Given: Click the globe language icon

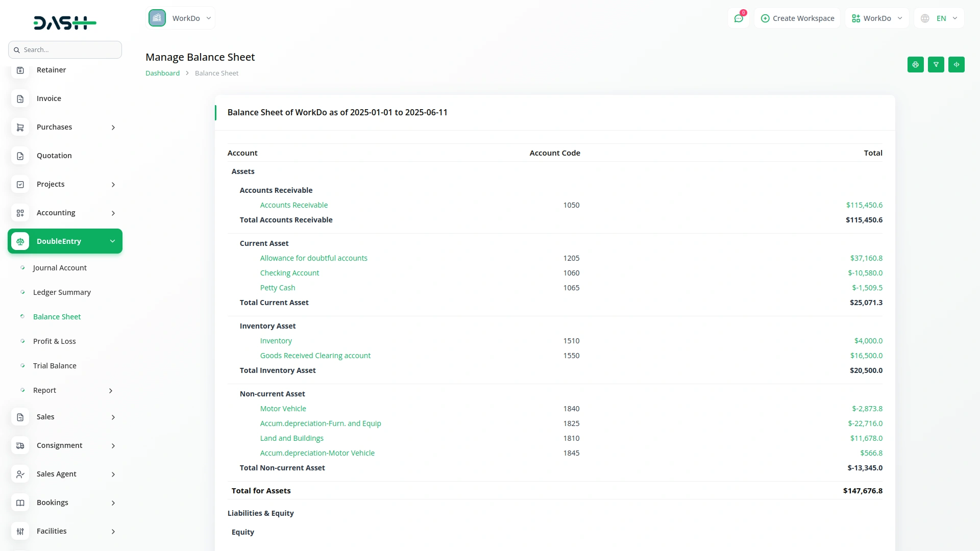Looking at the screenshot, I should (x=925, y=18).
